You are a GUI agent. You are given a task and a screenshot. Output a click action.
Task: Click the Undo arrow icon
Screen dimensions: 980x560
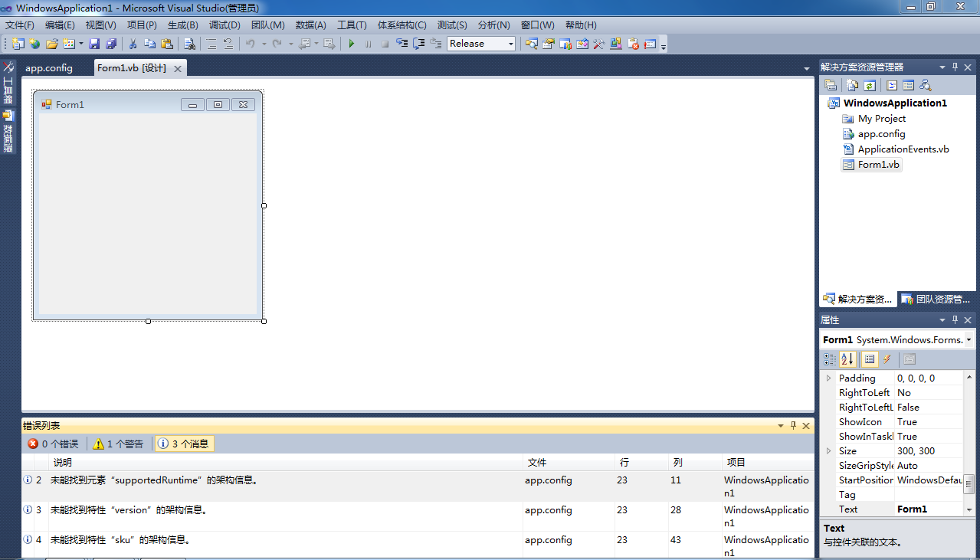[x=250, y=44]
